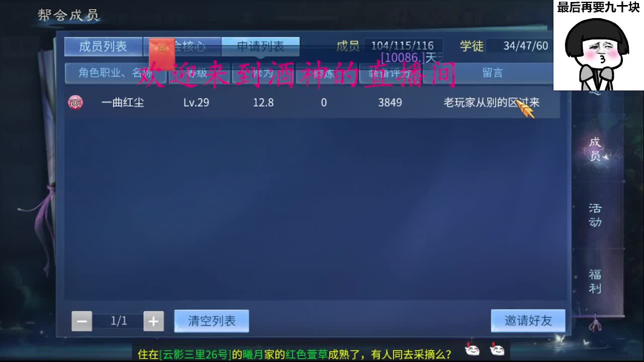Click the left smiley face icon in the chat bar
This screenshot has width=644, height=362.
(x=471, y=349)
